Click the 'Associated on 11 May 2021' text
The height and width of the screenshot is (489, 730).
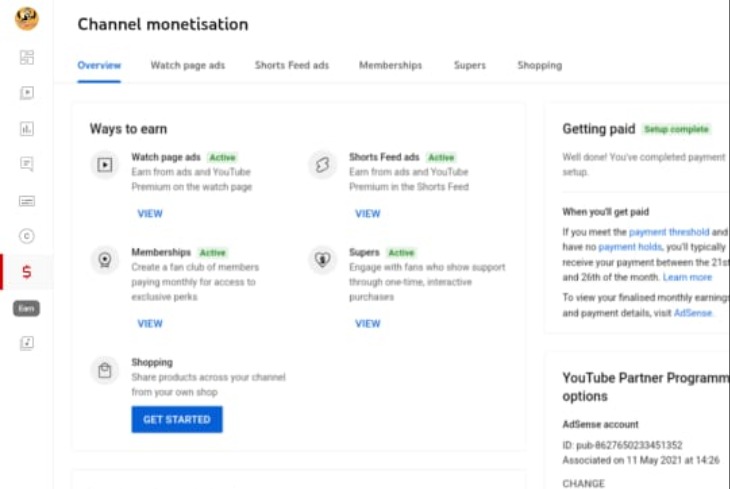point(641,461)
